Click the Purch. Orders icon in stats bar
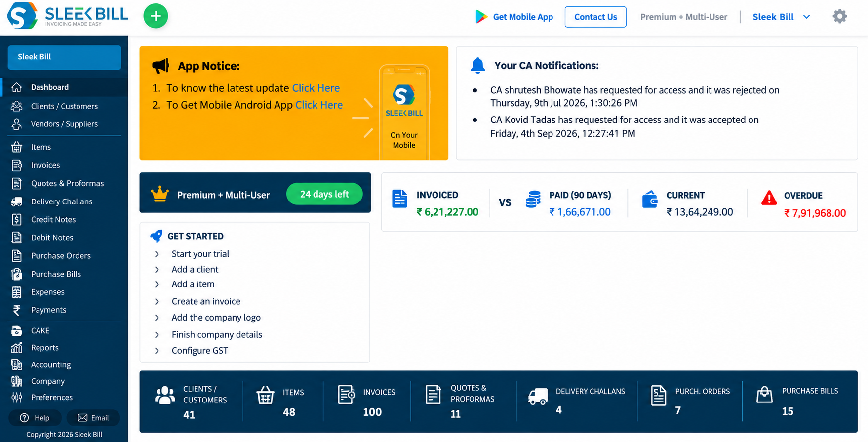This screenshot has height=442, width=868. [658, 396]
